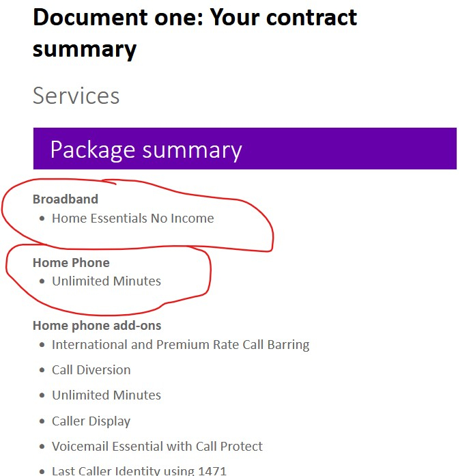Select Voicemail Essential with Call Protect
Image resolution: width=471 pixels, height=476 pixels.
pos(157,446)
